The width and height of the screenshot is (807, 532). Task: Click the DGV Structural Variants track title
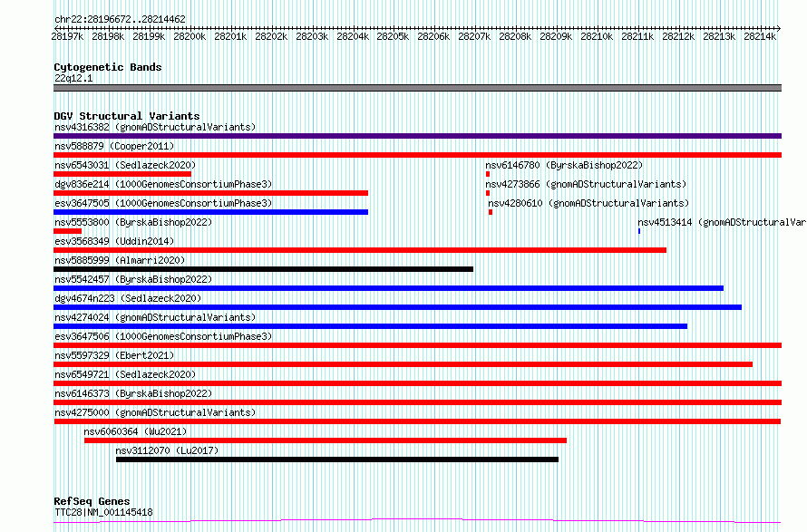(x=127, y=116)
